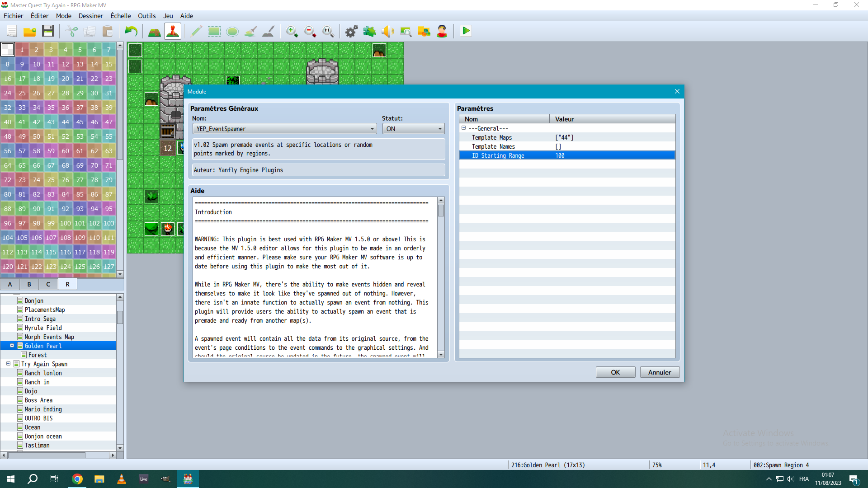Collapse the Try Again Spawn map node
Image resolution: width=868 pixels, height=488 pixels.
pos(9,364)
